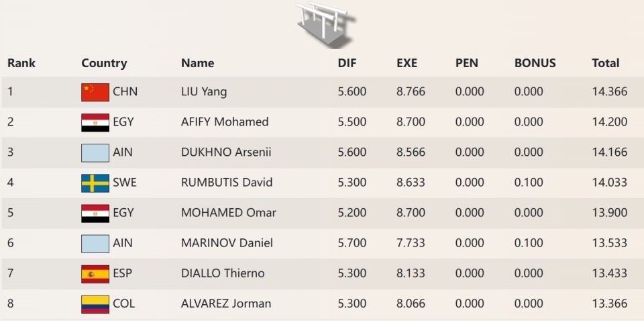Screen dimensions: 644x321
Task: Click LIU Yang's total score 14.366
Action: [x=609, y=92]
